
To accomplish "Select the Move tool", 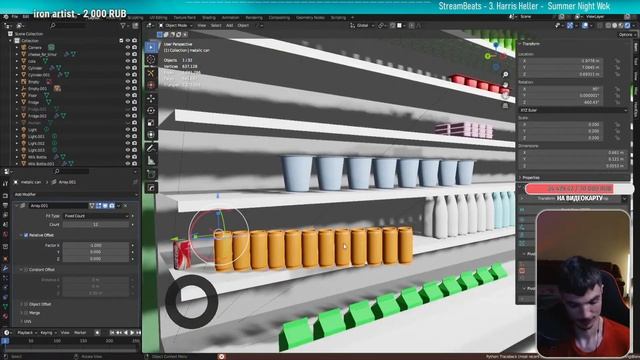I will 151,98.
